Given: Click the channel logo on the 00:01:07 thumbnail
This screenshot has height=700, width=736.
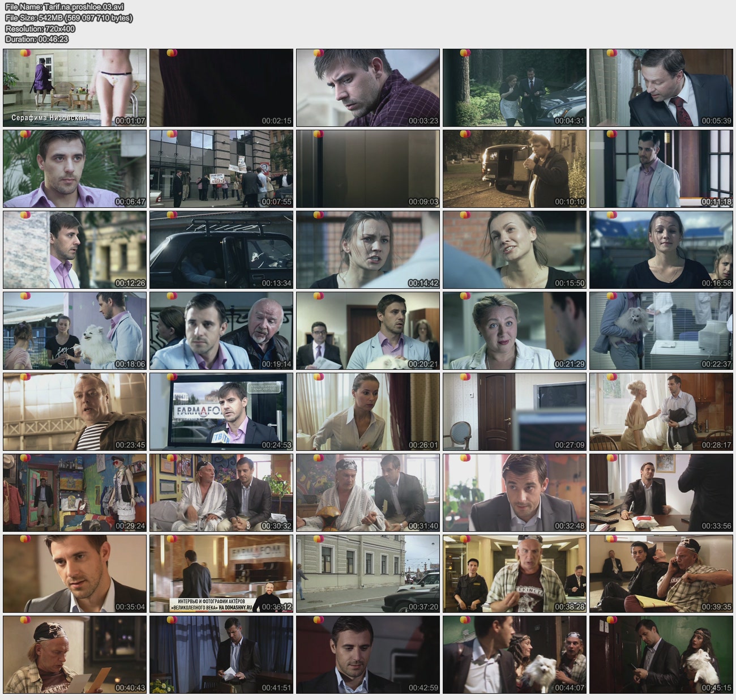Looking at the screenshot, I should 25,53.
